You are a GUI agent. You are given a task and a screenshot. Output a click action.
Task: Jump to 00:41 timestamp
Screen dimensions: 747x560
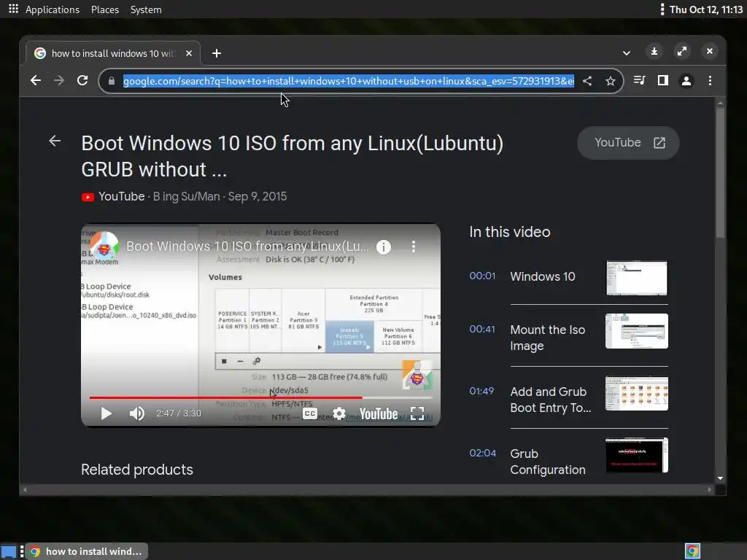click(x=482, y=330)
